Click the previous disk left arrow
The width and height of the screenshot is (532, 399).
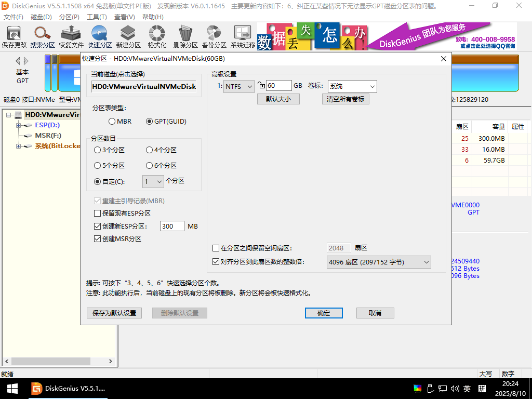point(18,61)
